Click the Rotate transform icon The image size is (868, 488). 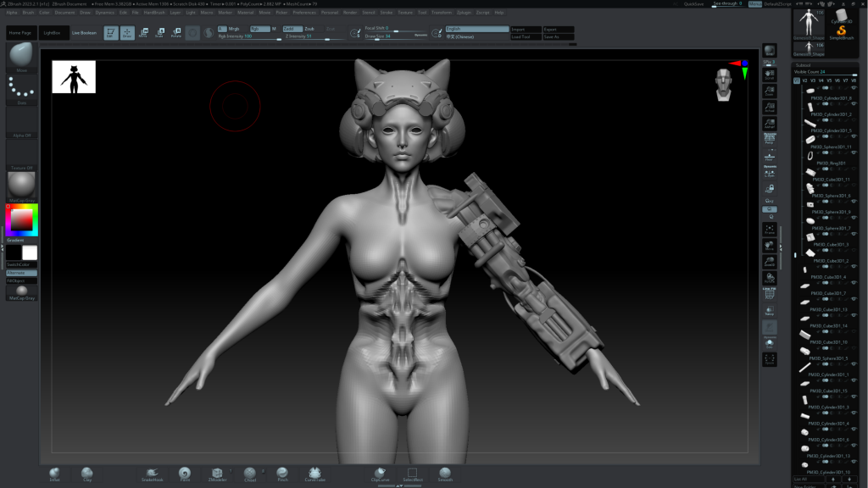point(176,33)
